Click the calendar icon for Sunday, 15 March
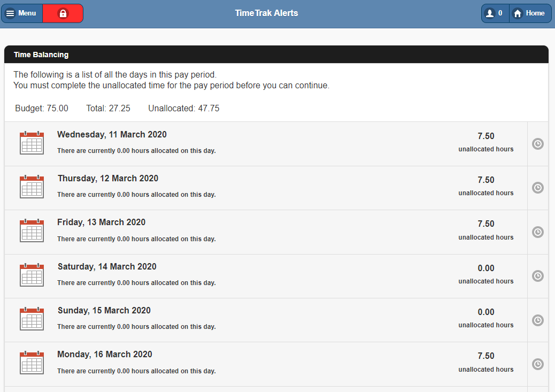This screenshot has height=392, width=555. pyautogui.click(x=32, y=319)
